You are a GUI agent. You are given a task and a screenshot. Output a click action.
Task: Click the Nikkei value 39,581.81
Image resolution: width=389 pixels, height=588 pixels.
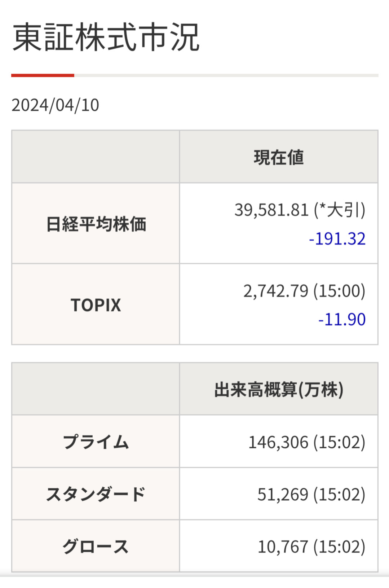click(x=271, y=210)
